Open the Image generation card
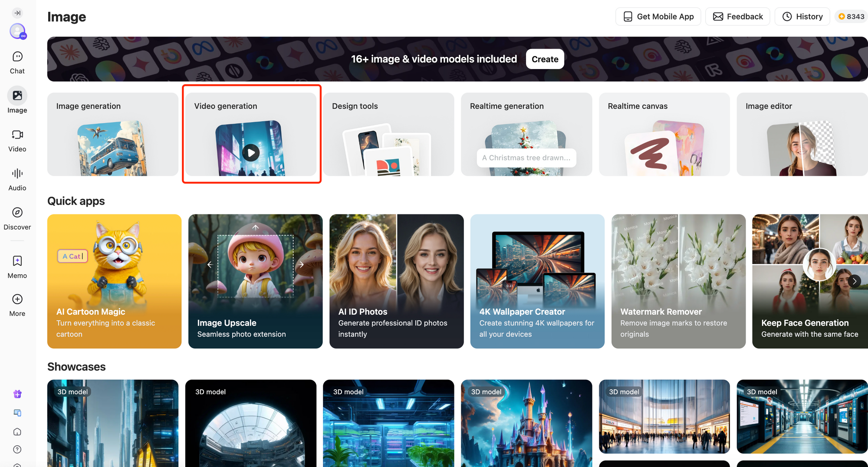 [x=113, y=134]
